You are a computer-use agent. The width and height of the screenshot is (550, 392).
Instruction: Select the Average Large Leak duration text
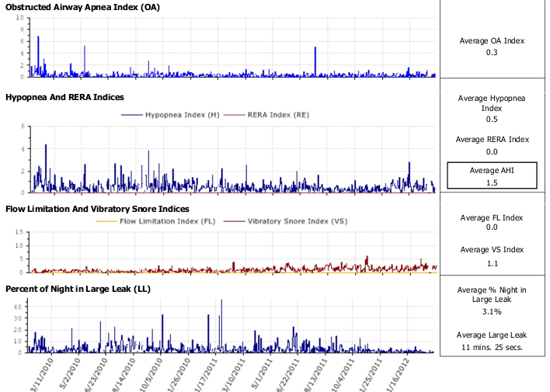[491, 341]
